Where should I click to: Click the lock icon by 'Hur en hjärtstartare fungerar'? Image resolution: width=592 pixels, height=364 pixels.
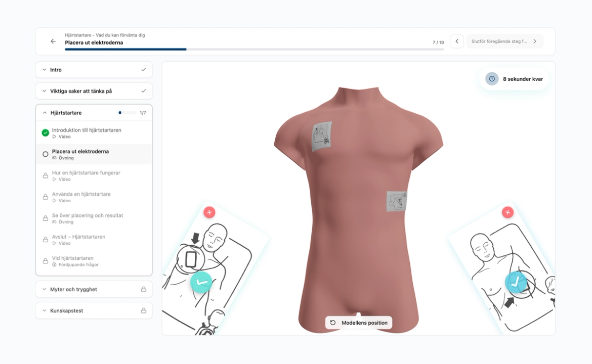pos(46,175)
